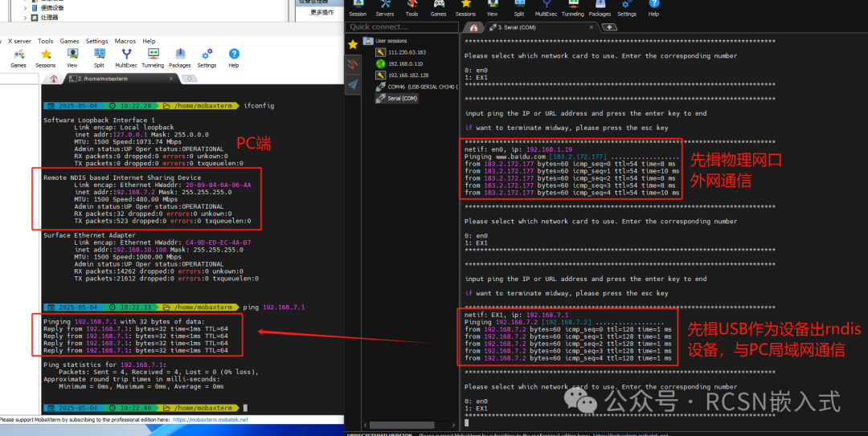The height and width of the screenshot is (436, 868).
Task: Click the home tab icon beside Serial (COM) tab
Action: tap(473, 27)
